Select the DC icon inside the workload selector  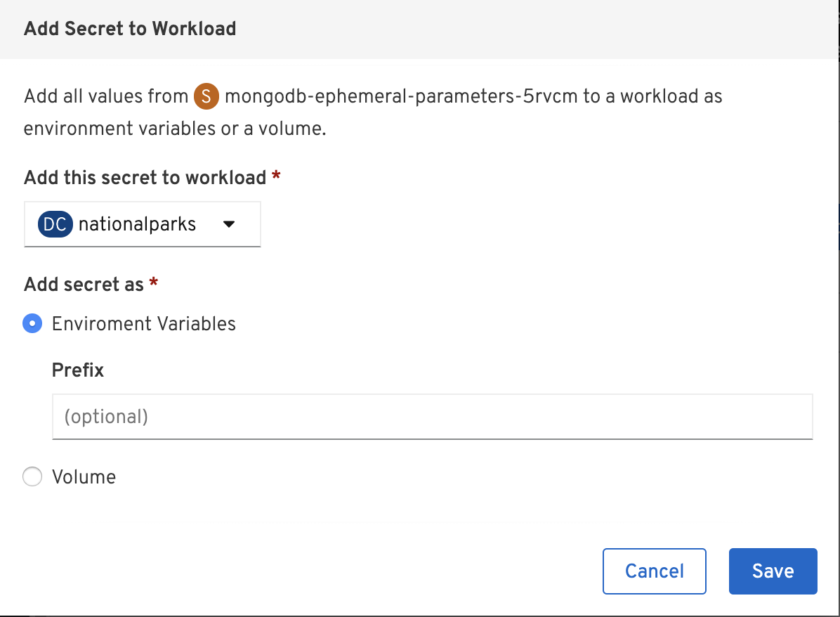[55, 223]
